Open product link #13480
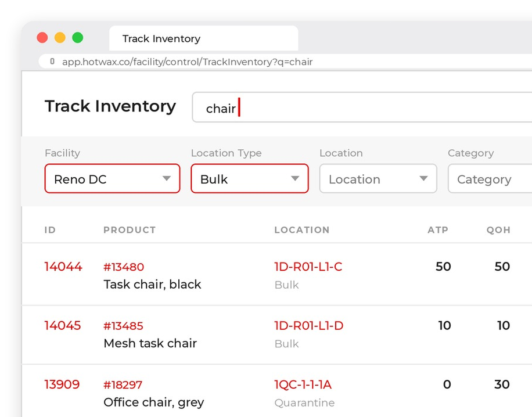 124,267
